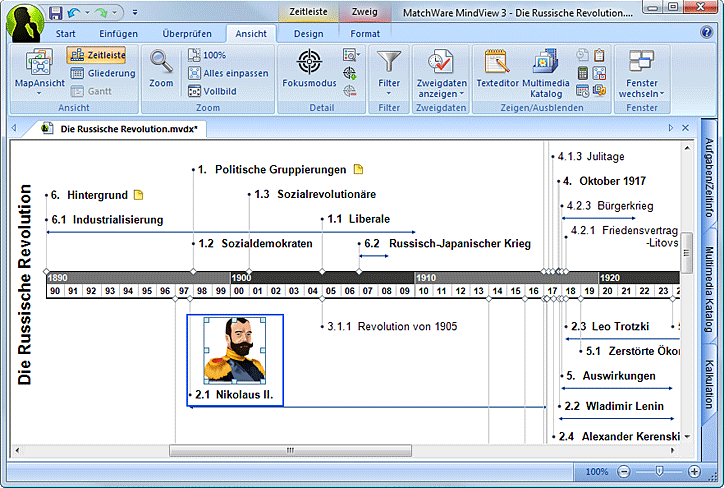Click the zoom slider handle
The height and width of the screenshot is (488, 724).
pyautogui.click(x=659, y=471)
